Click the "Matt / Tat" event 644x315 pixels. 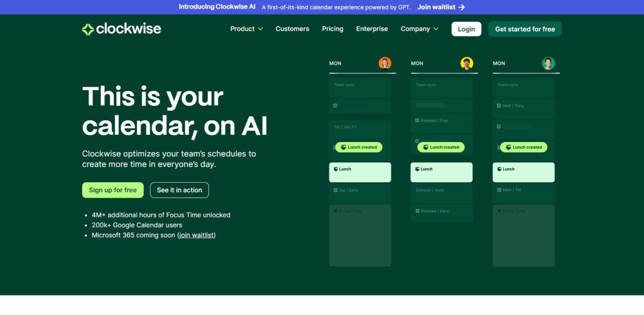[x=523, y=193]
